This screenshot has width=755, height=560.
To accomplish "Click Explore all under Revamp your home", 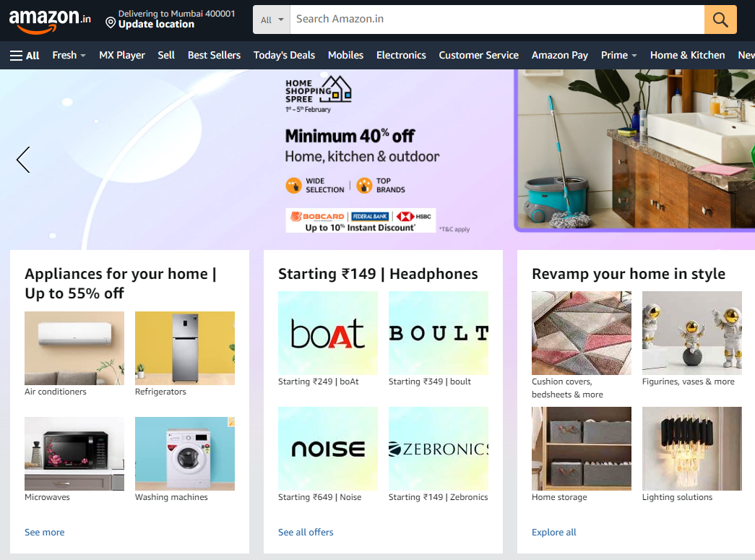I will point(553,532).
